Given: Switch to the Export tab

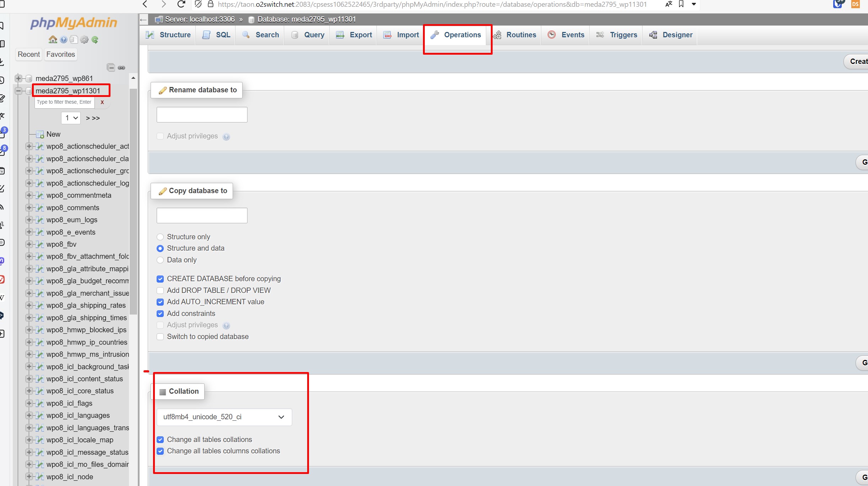Looking at the screenshot, I should click(354, 35).
